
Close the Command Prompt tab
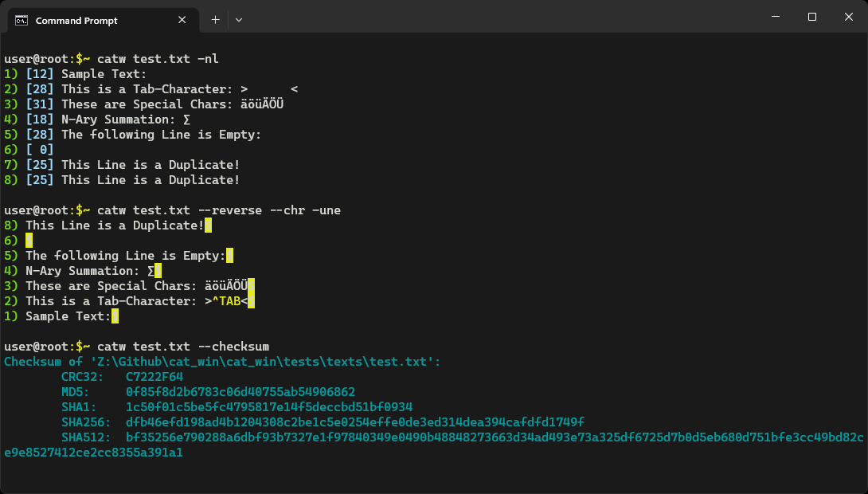(182, 20)
